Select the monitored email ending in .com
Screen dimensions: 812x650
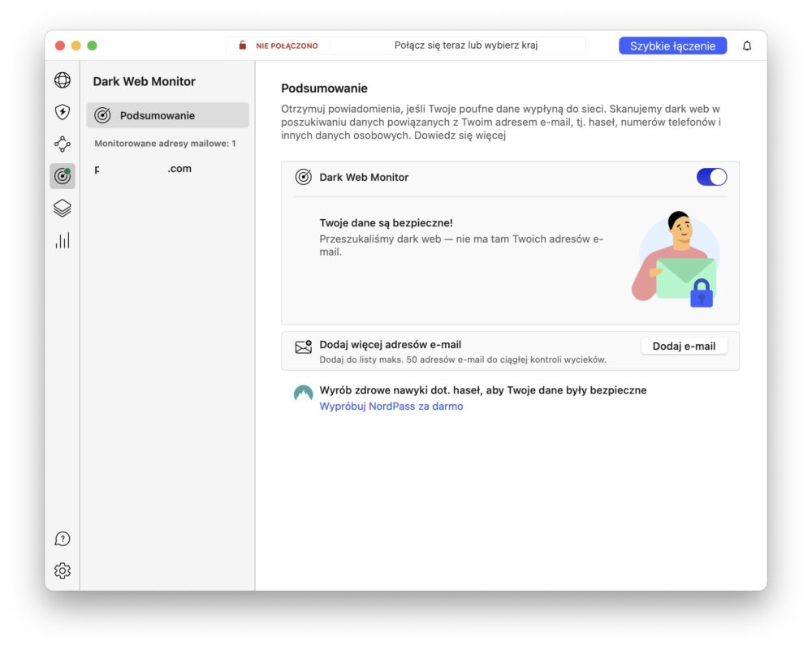(x=143, y=169)
